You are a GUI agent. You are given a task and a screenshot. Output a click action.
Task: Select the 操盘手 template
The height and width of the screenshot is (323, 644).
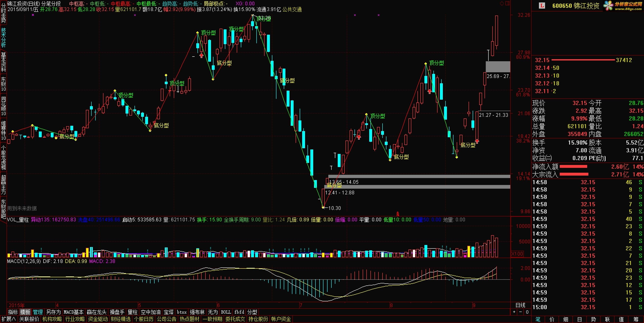click(117, 312)
